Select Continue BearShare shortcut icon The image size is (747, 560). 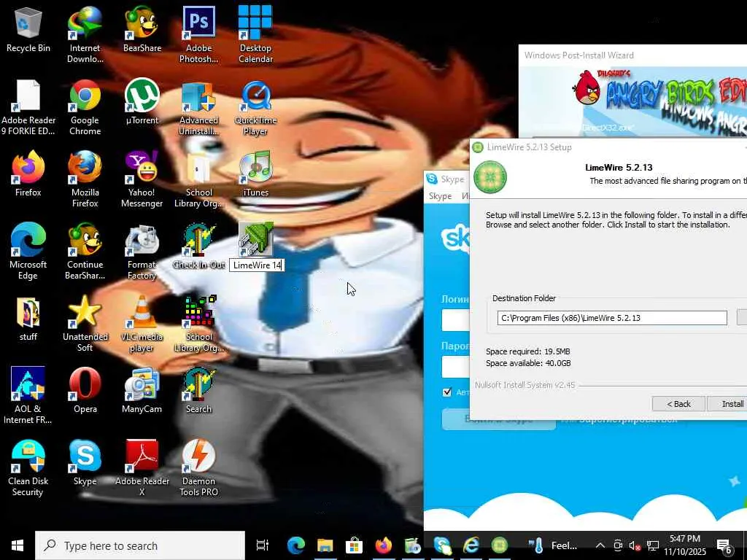tap(85, 252)
